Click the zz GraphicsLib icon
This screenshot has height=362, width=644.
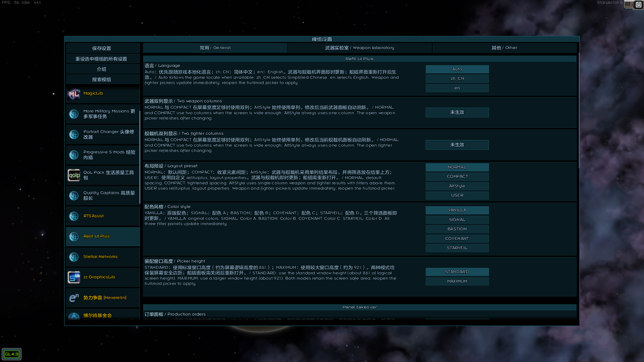tap(74, 277)
